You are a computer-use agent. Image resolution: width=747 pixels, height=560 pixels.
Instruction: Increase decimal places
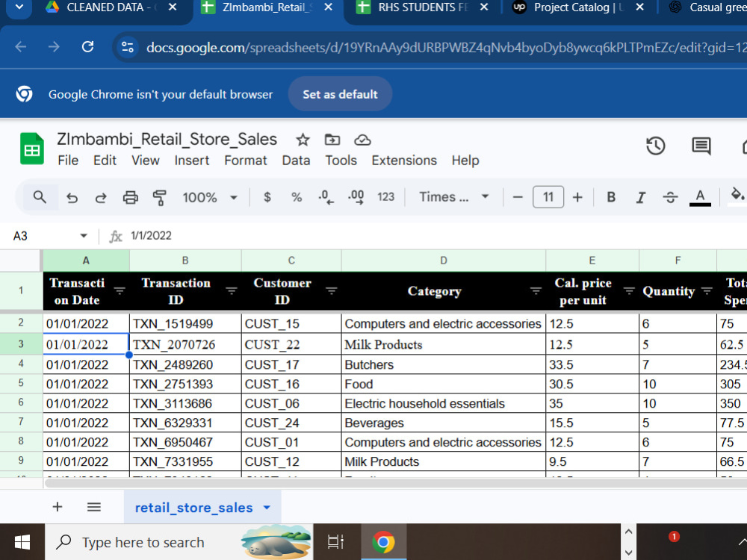(x=356, y=197)
